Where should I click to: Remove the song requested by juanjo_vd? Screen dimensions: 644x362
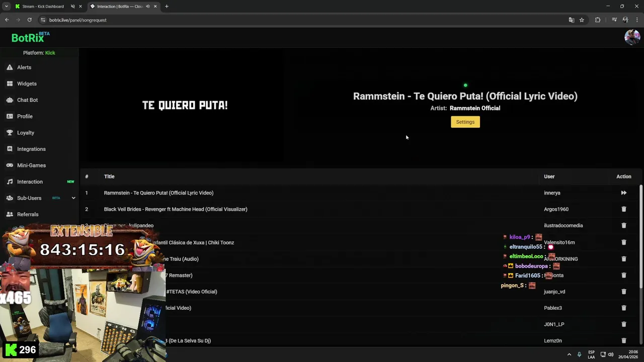(x=623, y=292)
